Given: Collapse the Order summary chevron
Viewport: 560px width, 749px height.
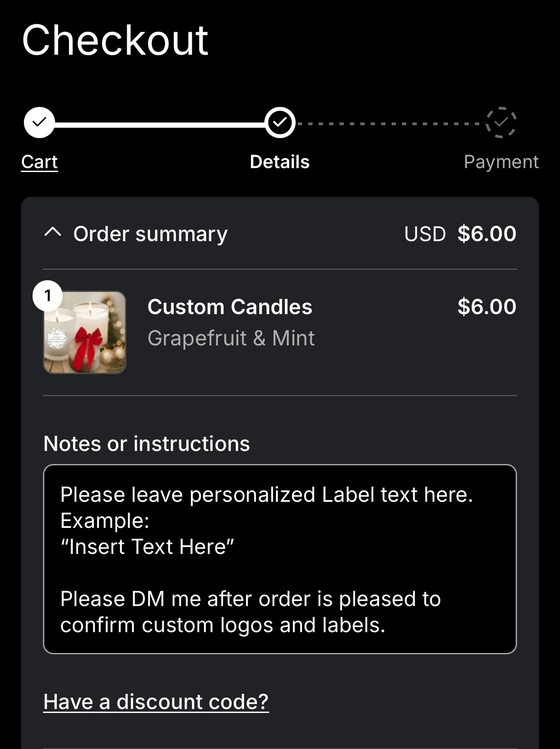Looking at the screenshot, I should coord(53,232).
